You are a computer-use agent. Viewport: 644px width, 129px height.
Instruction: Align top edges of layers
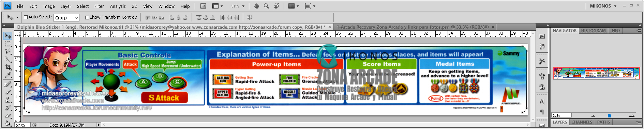148,17
